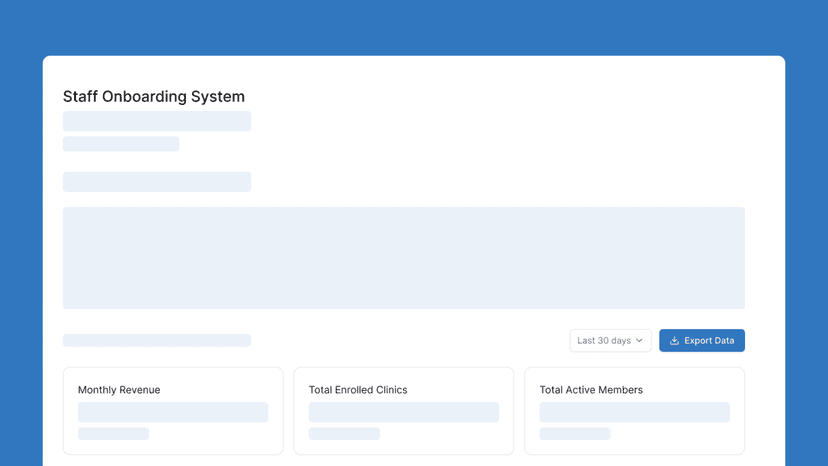The image size is (828, 466).
Task: Click the download icon in Export Data
Action: pyautogui.click(x=674, y=341)
